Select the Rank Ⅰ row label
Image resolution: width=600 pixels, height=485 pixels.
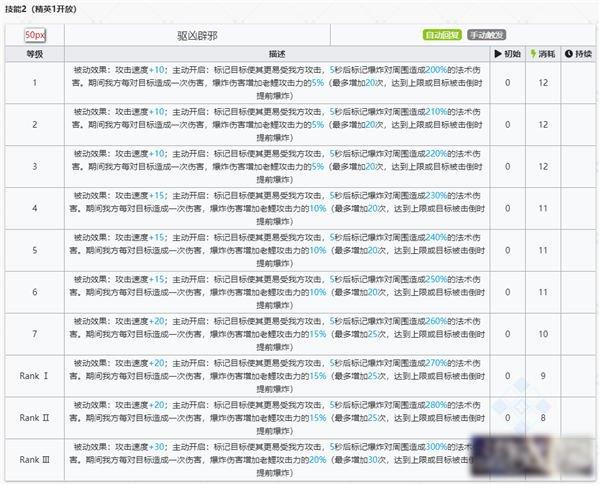(x=34, y=376)
